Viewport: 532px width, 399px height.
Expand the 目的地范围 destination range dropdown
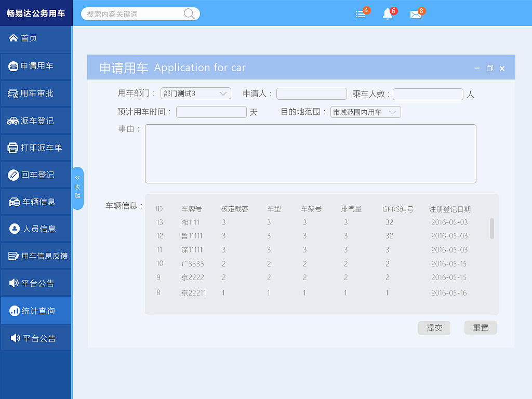click(x=365, y=112)
